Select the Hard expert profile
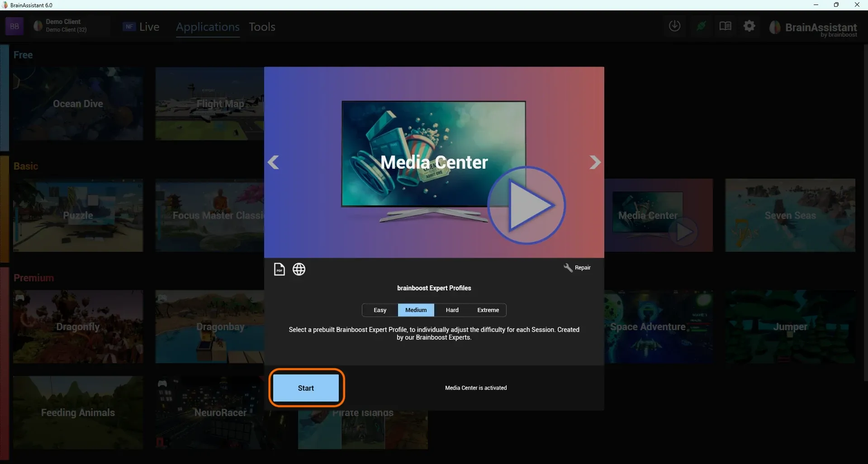 click(452, 310)
